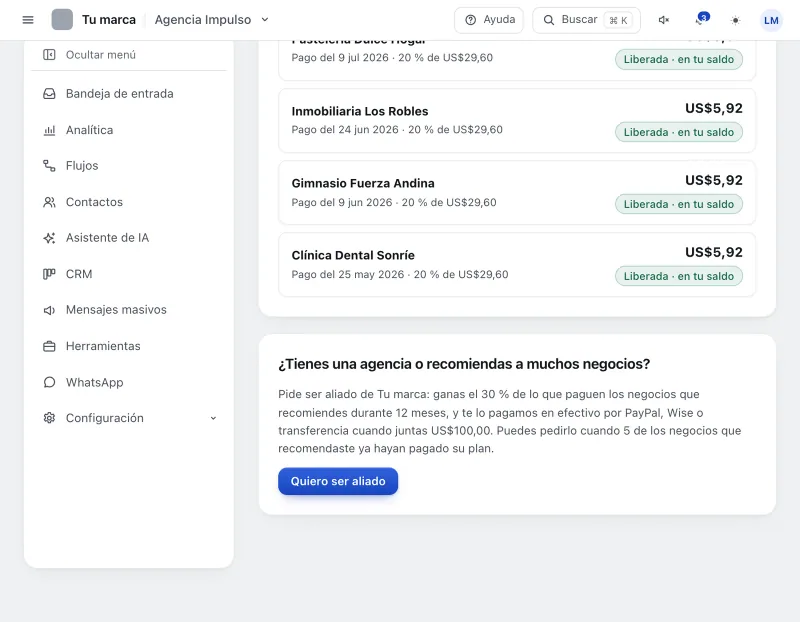Go to Analítica menu item
This screenshot has width=800, height=622.
pyautogui.click(x=129, y=130)
